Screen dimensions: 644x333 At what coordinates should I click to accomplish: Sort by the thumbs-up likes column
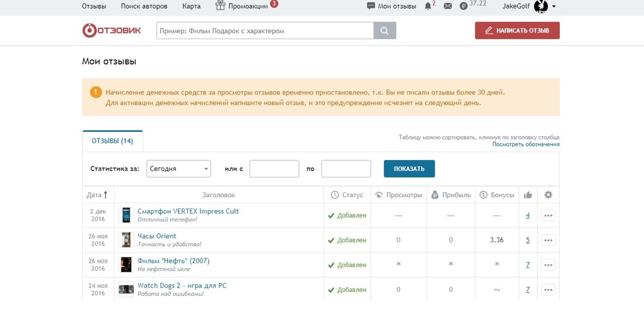528,195
